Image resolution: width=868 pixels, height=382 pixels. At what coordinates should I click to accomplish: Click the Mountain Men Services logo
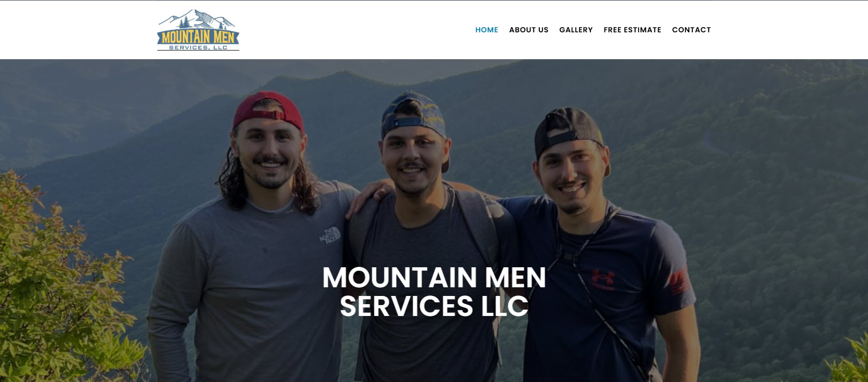point(198,30)
